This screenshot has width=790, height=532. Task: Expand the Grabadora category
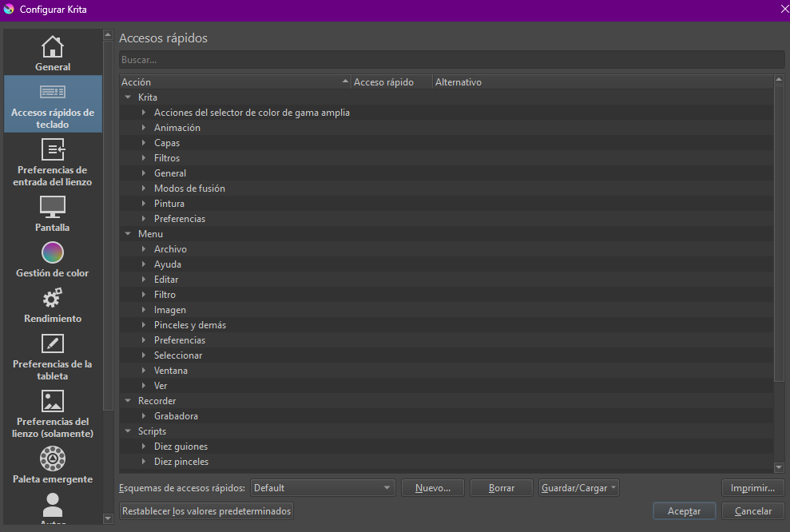144,416
